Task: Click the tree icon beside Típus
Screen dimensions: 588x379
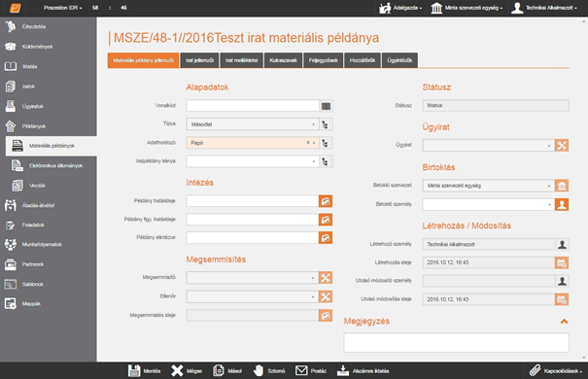Action: (326, 124)
